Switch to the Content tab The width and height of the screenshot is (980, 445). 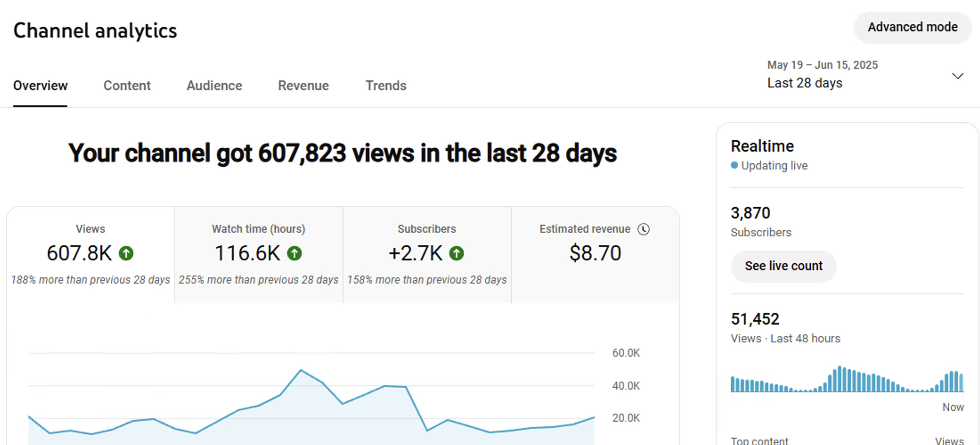(x=127, y=86)
